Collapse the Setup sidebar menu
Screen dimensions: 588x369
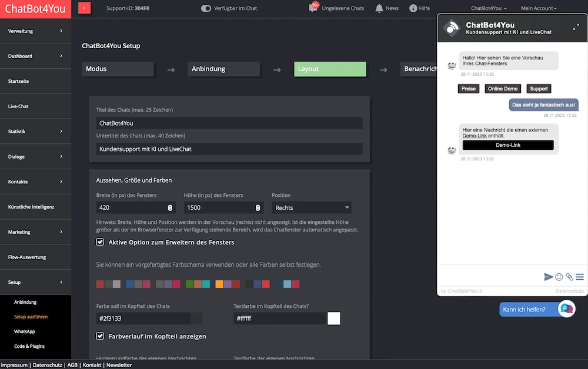(x=36, y=282)
